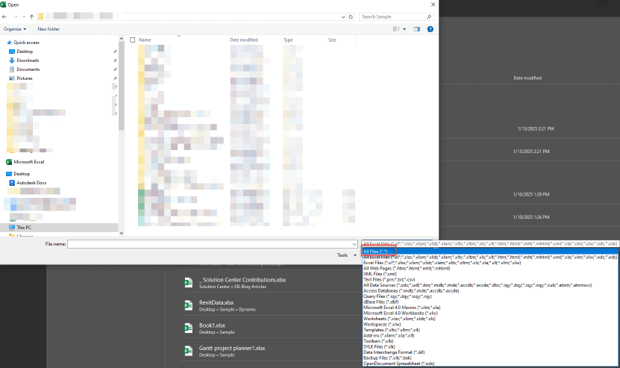The image size is (620, 368).
Task: Choose Query Files filter option
Action: point(490,296)
